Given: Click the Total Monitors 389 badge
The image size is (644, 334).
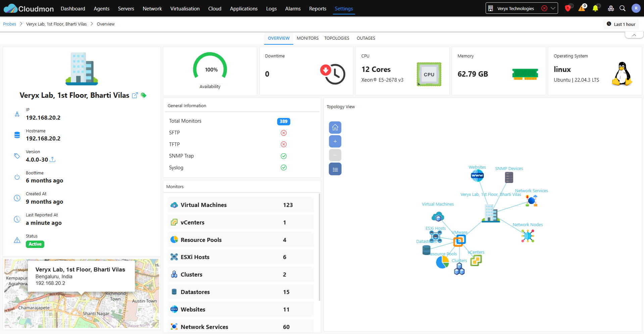Looking at the screenshot, I should [284, 121].
